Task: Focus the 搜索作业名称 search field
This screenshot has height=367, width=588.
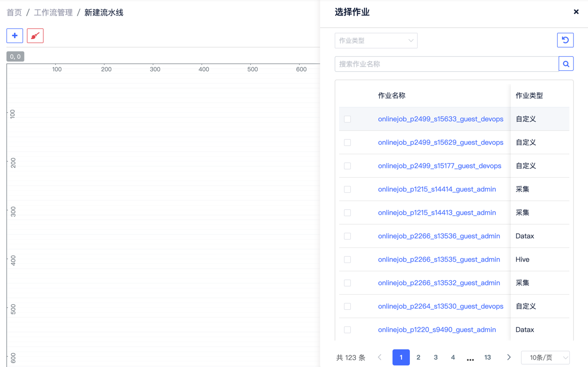Action: (x=446, y=64)
